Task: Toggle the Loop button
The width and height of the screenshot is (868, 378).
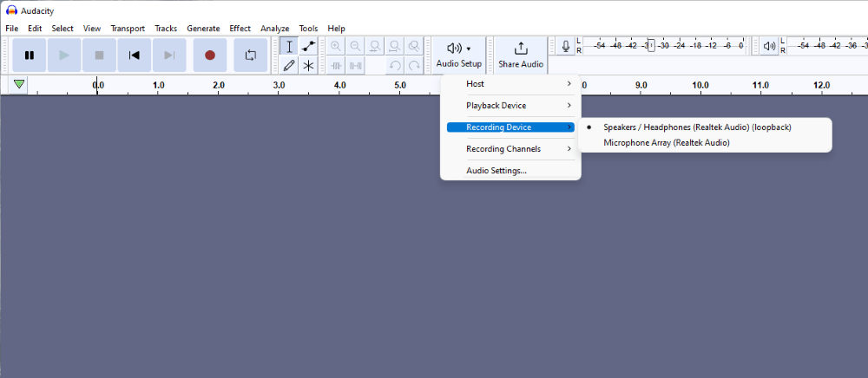Action: click(250, 55)
